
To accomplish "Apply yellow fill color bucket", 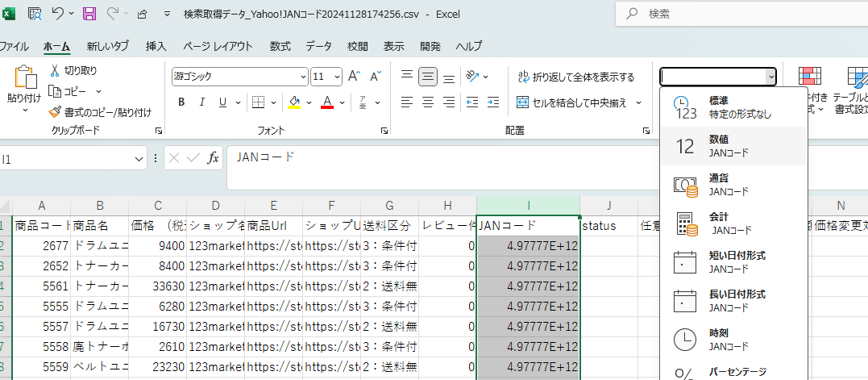I will tap(294, 102).
